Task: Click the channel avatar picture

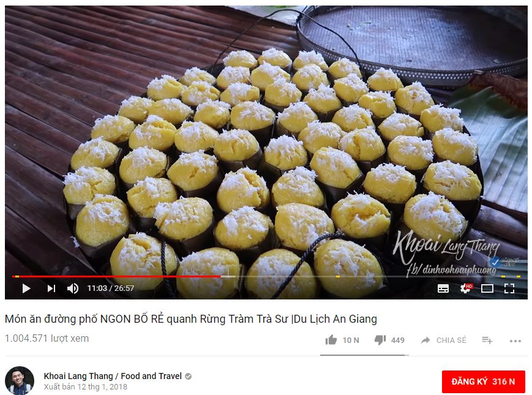Action: tap(20, 380)
